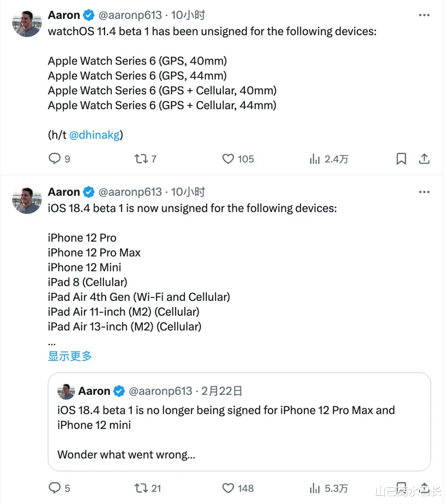Like the iOS 18.4 beta tweet

point(228,488)
